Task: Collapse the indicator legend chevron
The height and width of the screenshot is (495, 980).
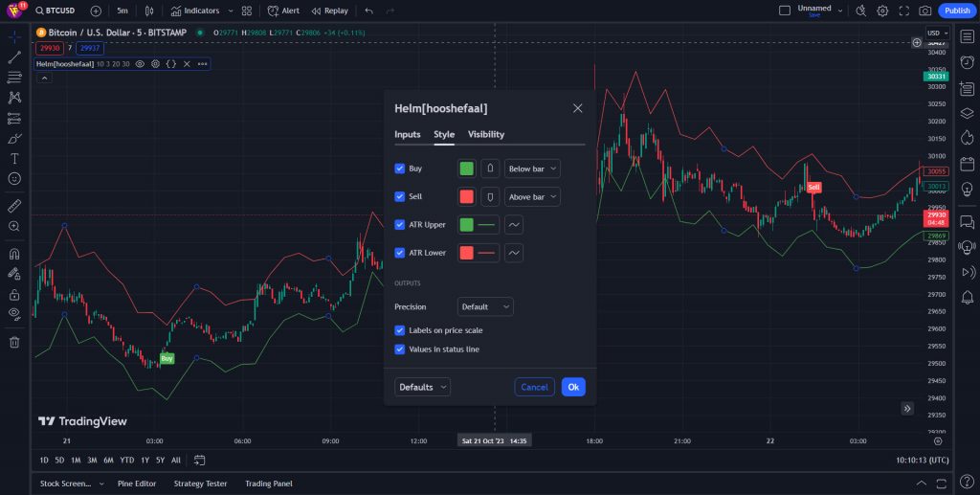Action: pos(44,79)
